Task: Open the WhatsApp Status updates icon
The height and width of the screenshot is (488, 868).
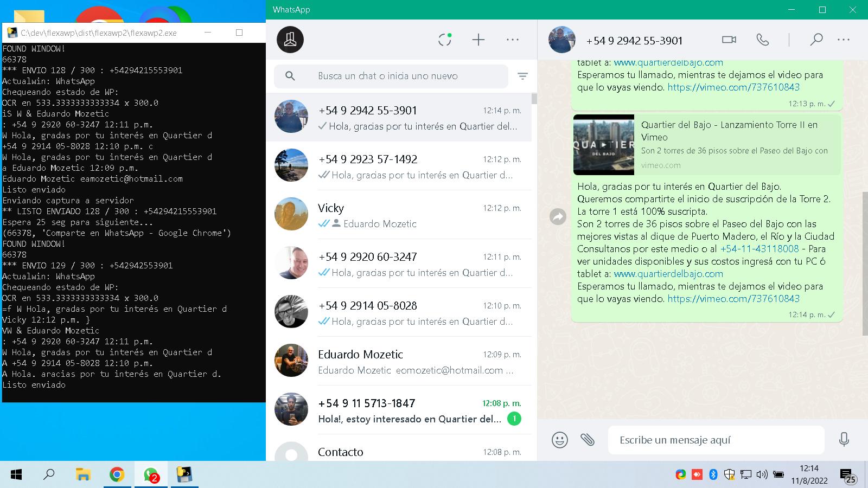Action: [445, 40]
